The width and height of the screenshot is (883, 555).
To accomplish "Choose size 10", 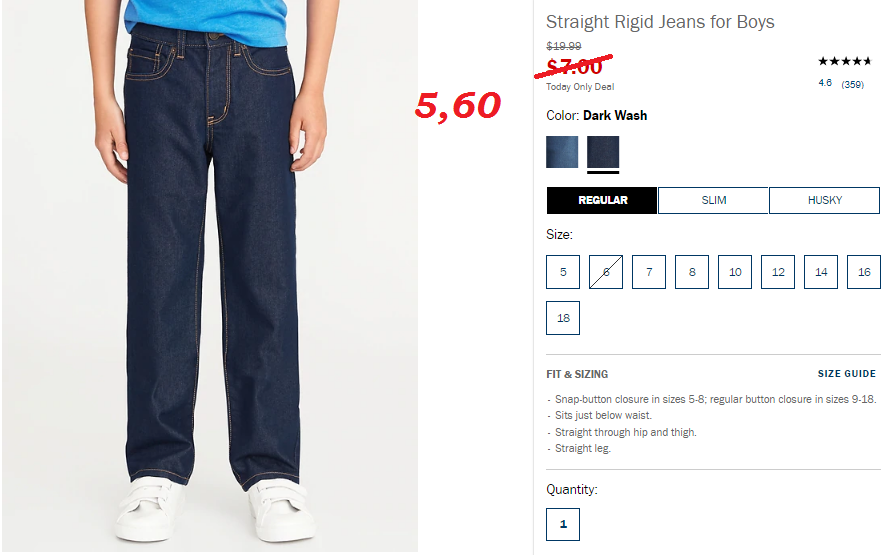I will [735, 272].
